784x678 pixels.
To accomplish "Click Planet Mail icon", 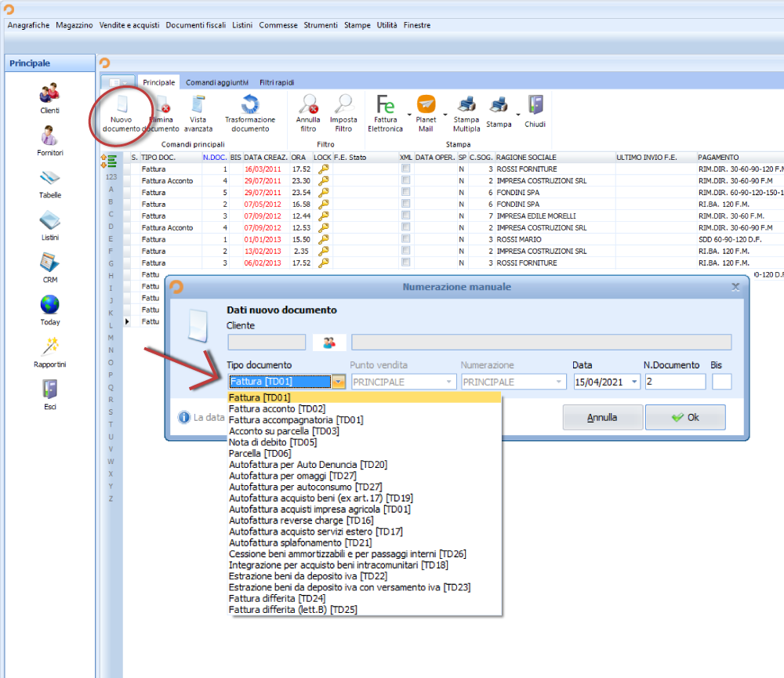I will [x=426, y=114].
